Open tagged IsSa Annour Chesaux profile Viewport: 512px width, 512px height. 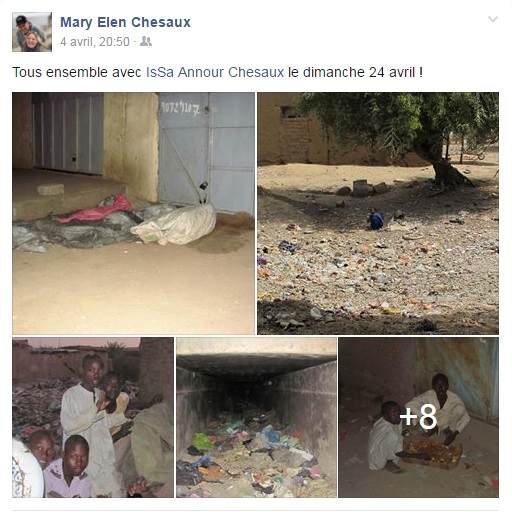tap(215, 72)
